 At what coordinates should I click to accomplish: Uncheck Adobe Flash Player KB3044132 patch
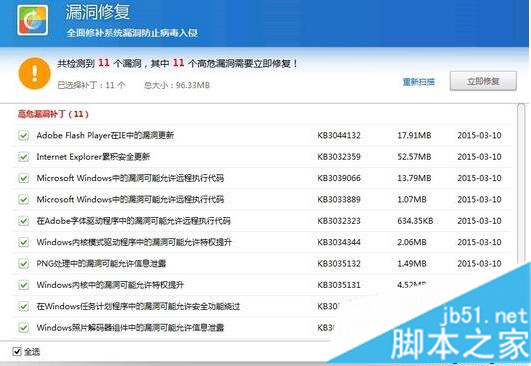point(23,135)
